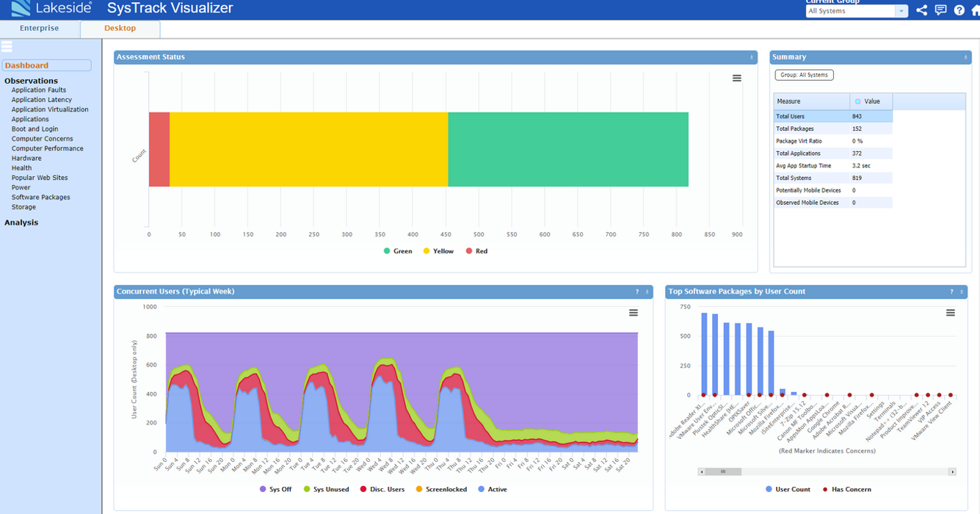Open the Current Group dropdown arrow
The width and height of the screenshot is (980, 514).
tap(901, 11)
